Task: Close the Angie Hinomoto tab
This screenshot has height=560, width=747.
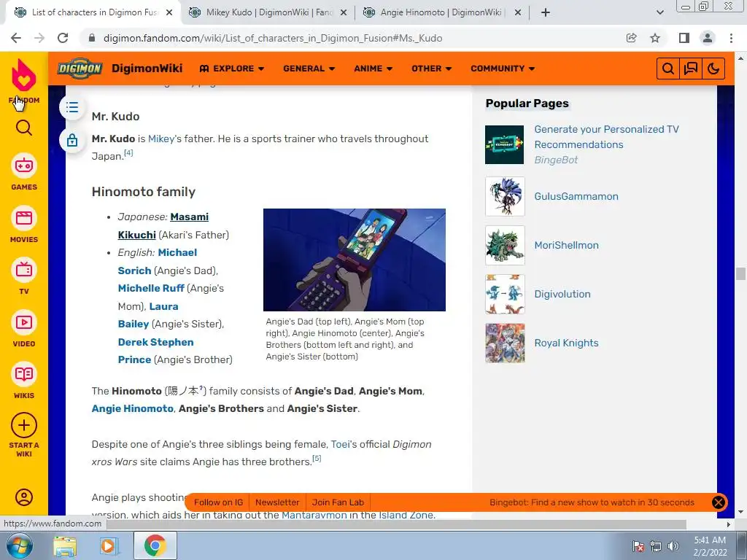Action: click(x=519, y=12)
